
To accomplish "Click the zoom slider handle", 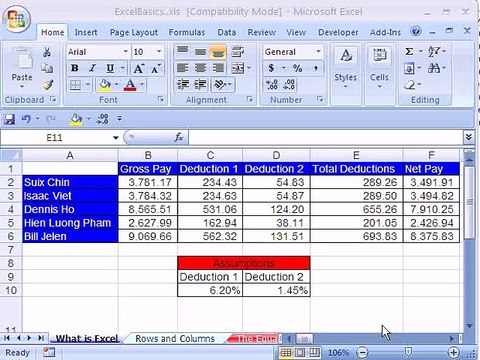I will (408, 352).
